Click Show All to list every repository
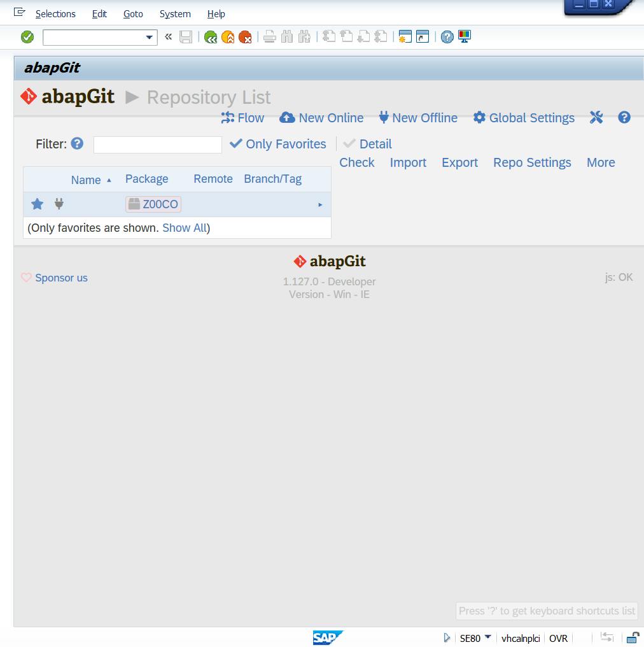 (185, 228)
